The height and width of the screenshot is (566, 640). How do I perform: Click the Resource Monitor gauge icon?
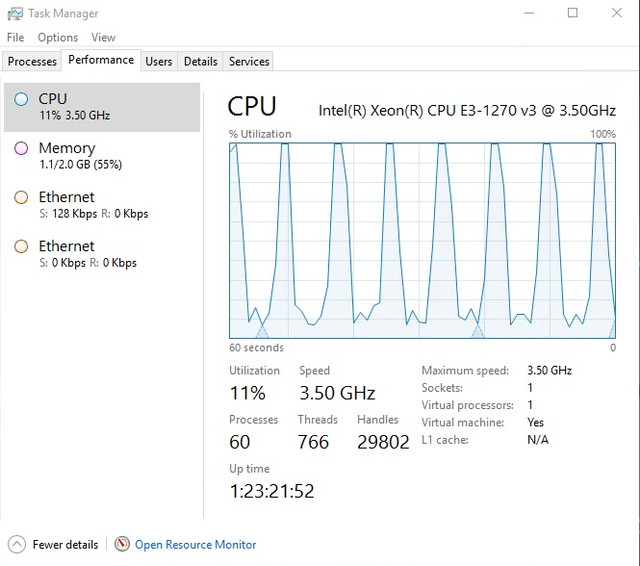pyautogui.click(x=122, y=544)
